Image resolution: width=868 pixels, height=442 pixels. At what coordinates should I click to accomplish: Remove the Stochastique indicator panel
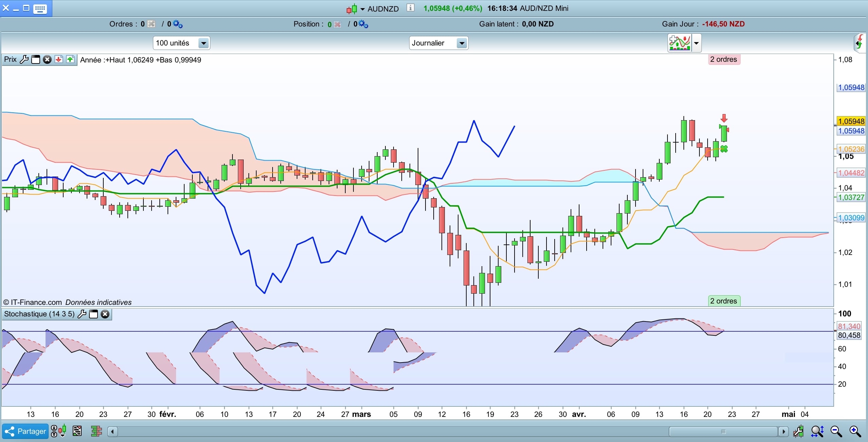click(105, 314)
